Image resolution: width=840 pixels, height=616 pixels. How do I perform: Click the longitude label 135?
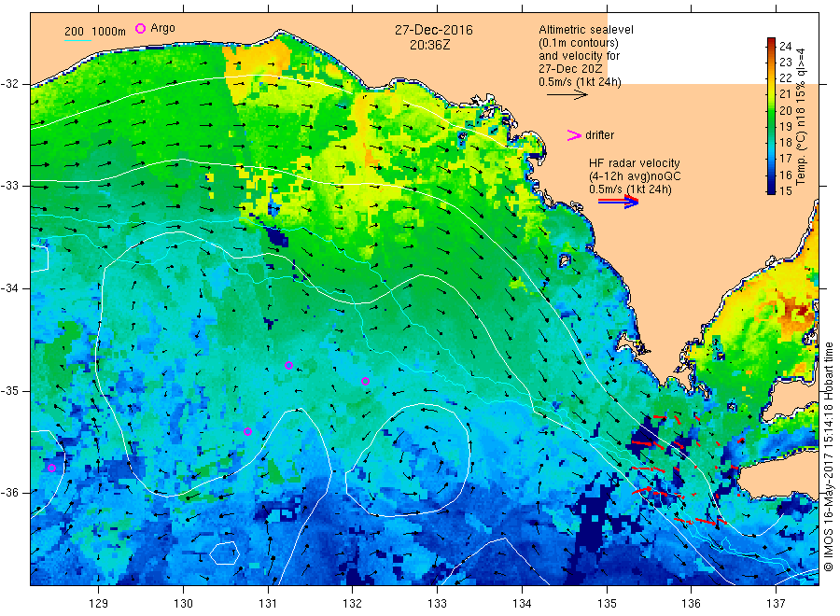pos(607,604)
